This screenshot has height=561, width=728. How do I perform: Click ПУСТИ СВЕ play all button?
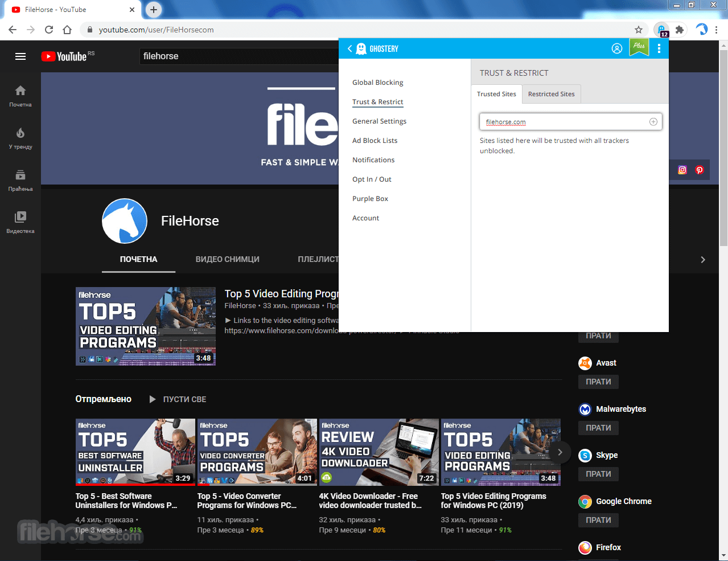(178, 399)
